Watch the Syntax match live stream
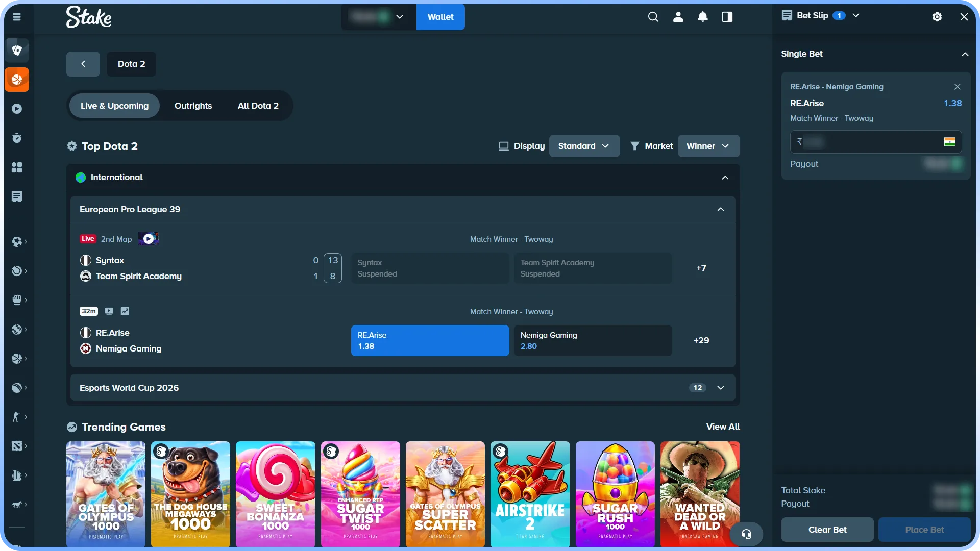Screen dimensions: 980x551 tap(149, 239)
